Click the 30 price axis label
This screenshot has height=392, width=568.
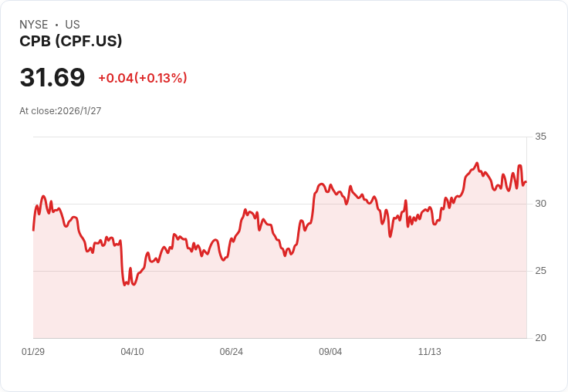click(x=540, y=204)
